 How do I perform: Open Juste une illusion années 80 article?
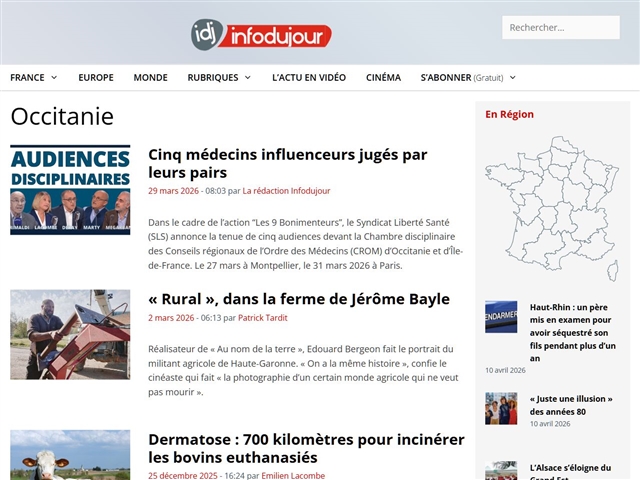point(571,405)
